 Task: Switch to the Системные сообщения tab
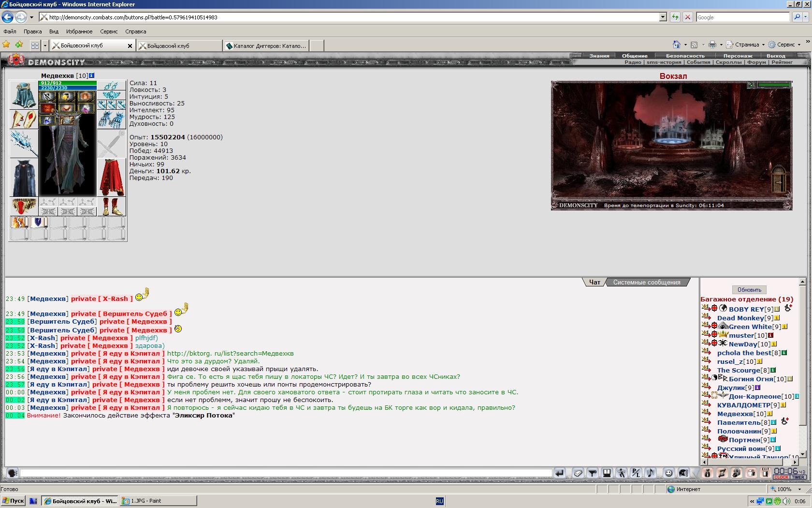coord(647,282)
